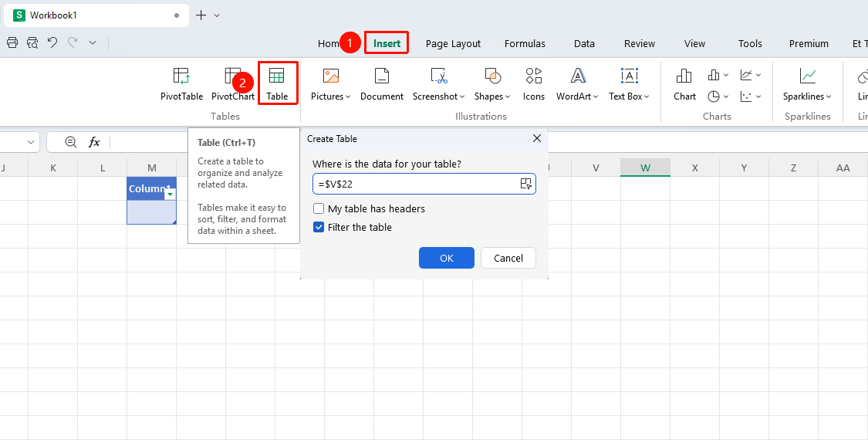Switch to the Page Layout tab
The width and height of the screenshot is (868, 440).
coord(453,43)
